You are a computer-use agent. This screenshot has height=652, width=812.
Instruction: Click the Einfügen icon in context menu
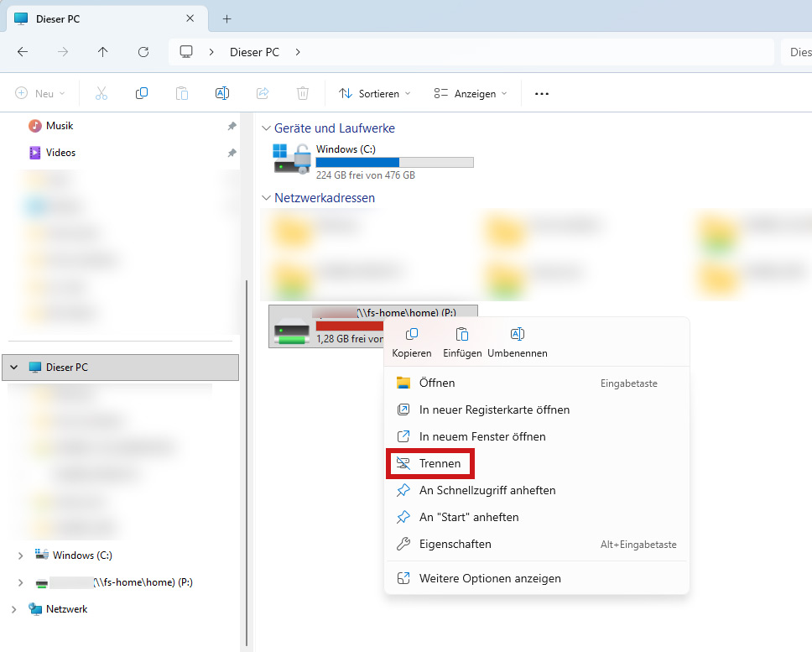coord(462,335)
